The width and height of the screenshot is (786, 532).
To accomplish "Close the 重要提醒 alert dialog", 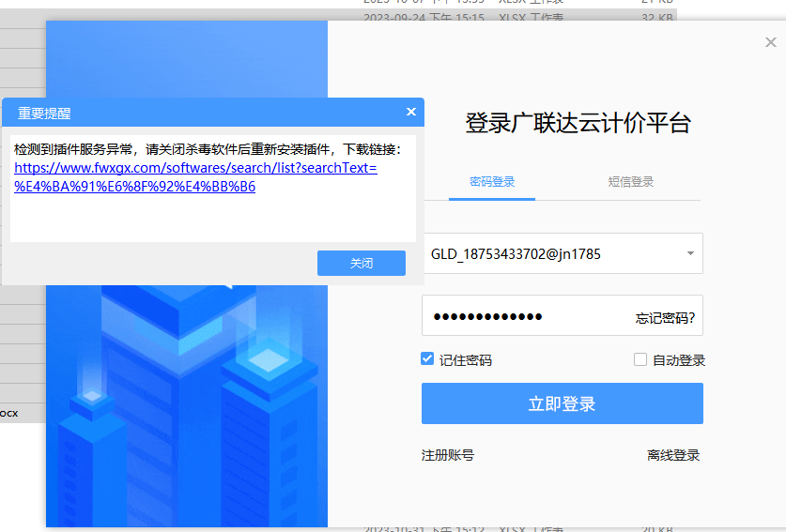I will (411, 112).
